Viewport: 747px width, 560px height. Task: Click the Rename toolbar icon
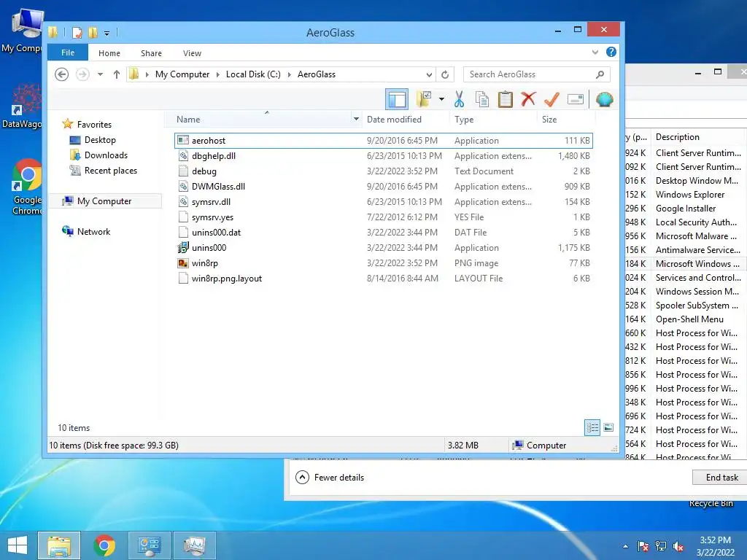pos(575,99)
